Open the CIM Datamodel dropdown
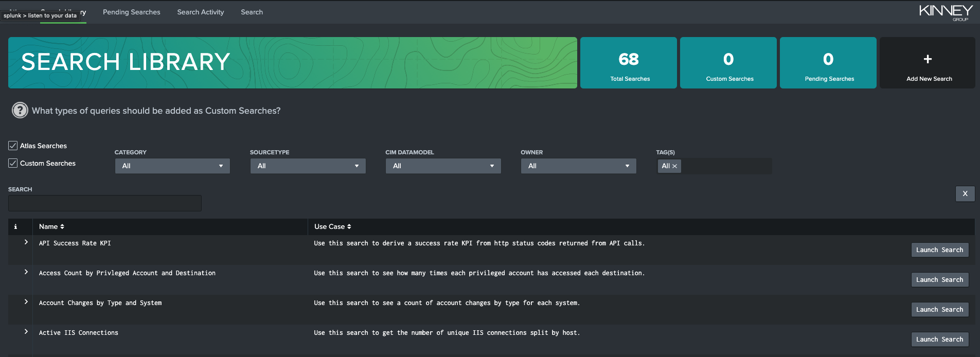 pyautogui.click(x=443, y=166)
